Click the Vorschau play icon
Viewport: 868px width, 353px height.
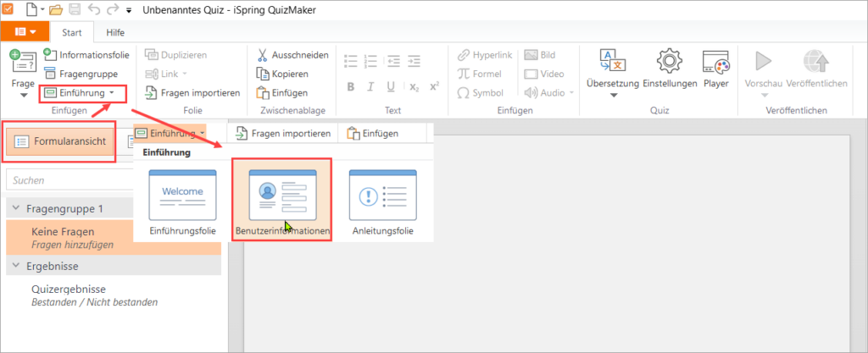(764, 61)
